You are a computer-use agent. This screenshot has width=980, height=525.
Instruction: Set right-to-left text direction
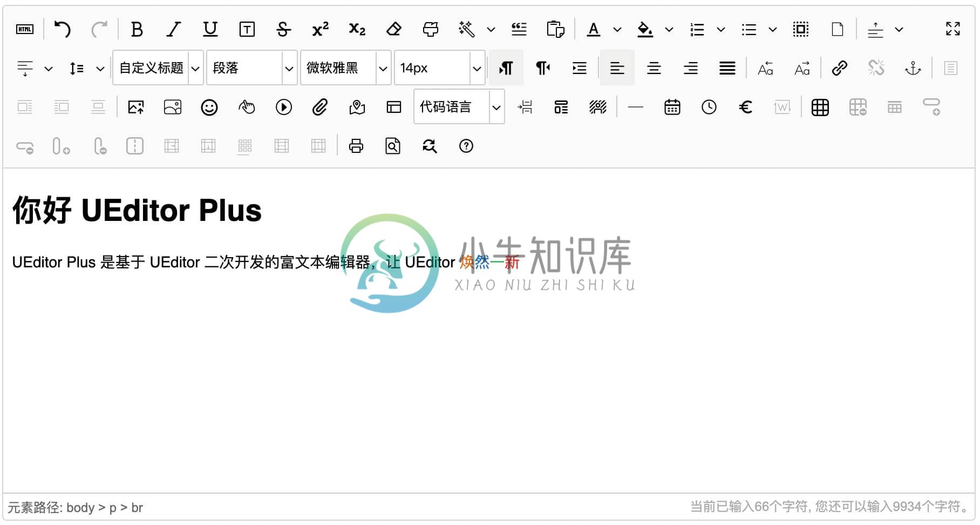pos(543,68)
